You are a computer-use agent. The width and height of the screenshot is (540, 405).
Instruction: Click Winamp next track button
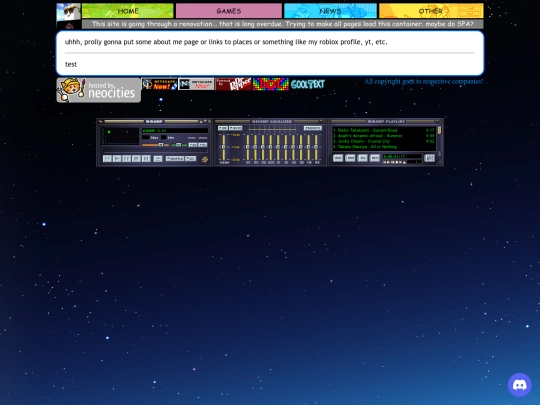(146, 158)
